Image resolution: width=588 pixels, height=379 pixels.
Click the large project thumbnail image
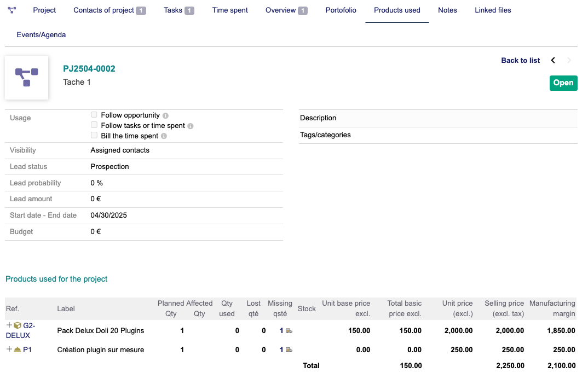[x=26, y=78]
